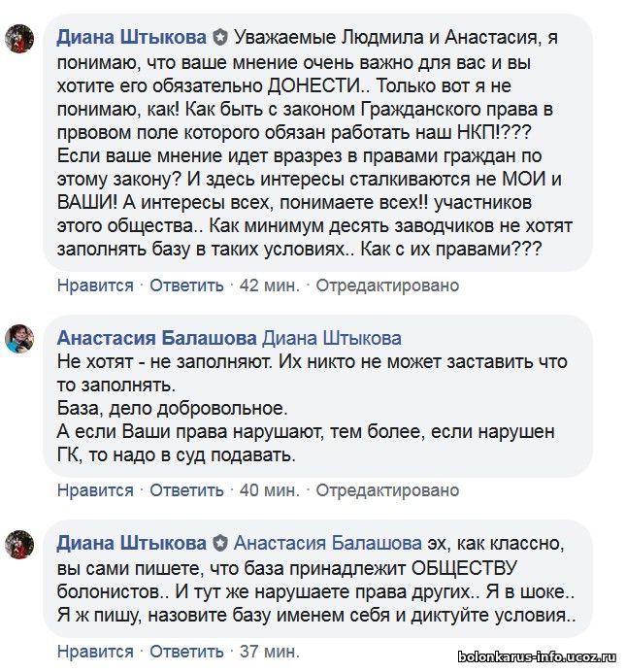Screen dimensions: 626x672
Task: Like the comment posted 42 мин. ago
Action: tap(95, 286)
